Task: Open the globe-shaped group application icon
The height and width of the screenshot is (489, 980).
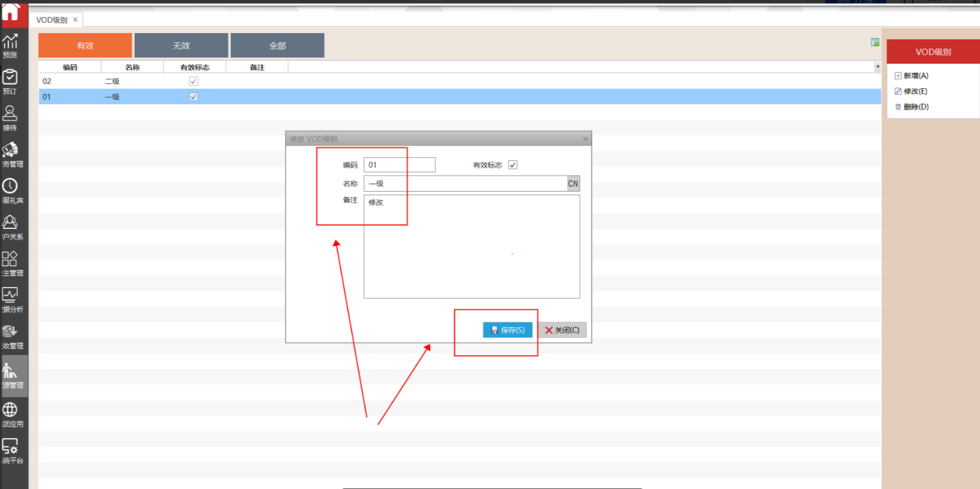Action: [x=10, y=414]
